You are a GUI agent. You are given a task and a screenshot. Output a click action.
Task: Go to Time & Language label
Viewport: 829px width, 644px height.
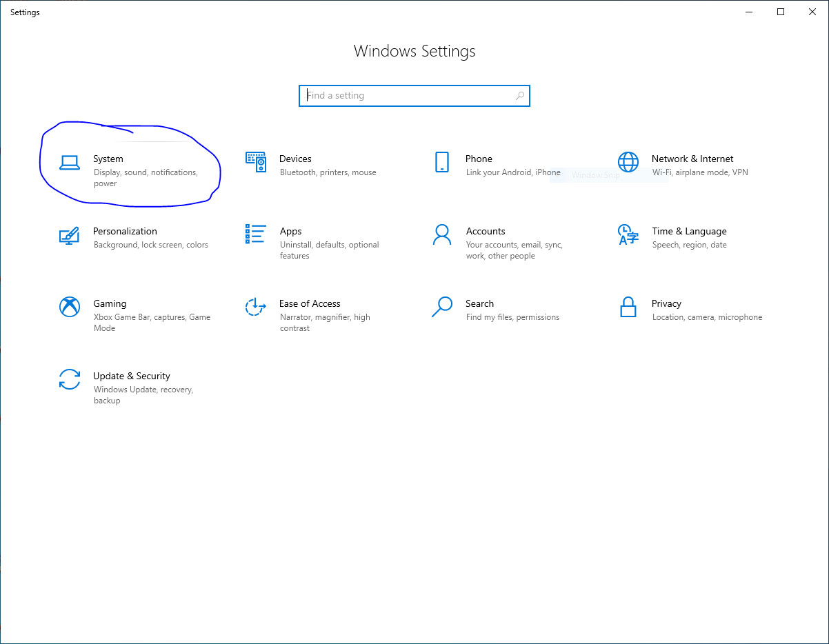click(689, 231)
